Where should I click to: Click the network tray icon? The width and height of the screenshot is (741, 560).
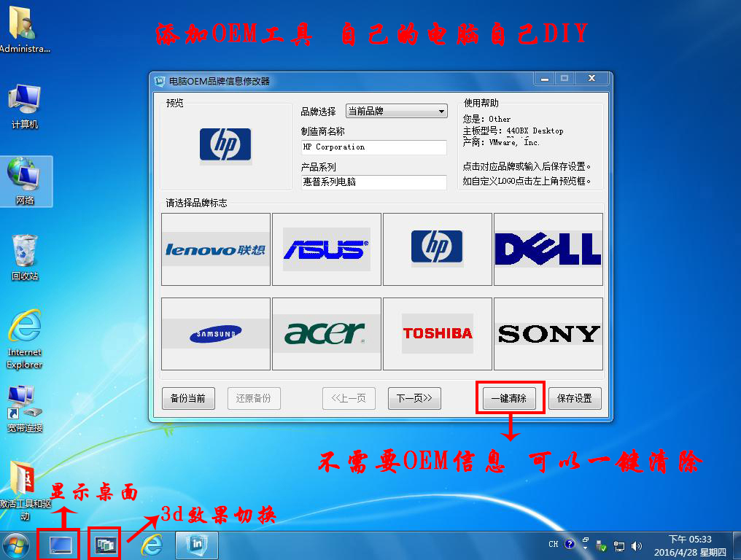pyautogui.click(x=618, y=546)
